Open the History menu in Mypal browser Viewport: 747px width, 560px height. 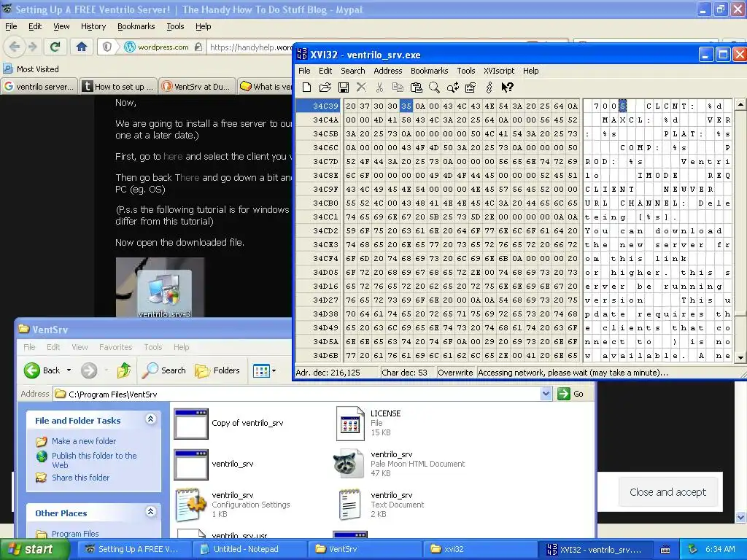tap(93, 26)
